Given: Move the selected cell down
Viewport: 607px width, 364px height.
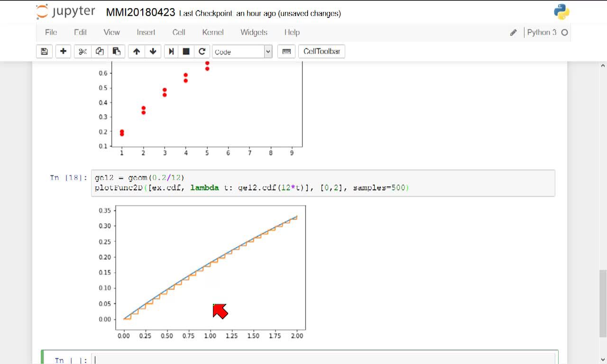Looking at the screenshot, I should pos(153,51).
